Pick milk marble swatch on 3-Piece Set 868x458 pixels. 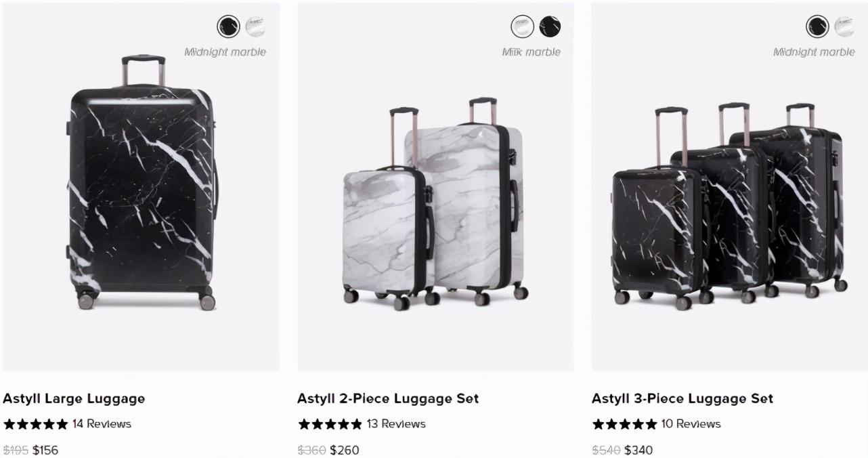(844, 27)
